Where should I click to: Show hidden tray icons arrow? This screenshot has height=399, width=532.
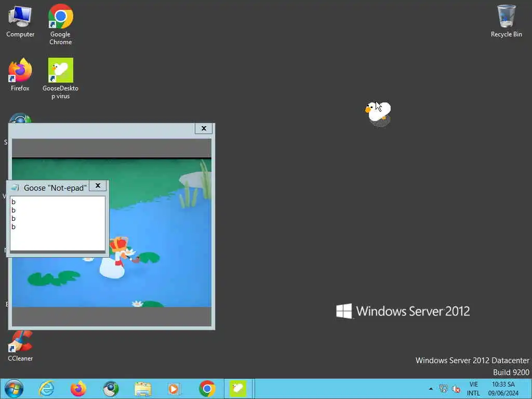click(x=431, y=389)
